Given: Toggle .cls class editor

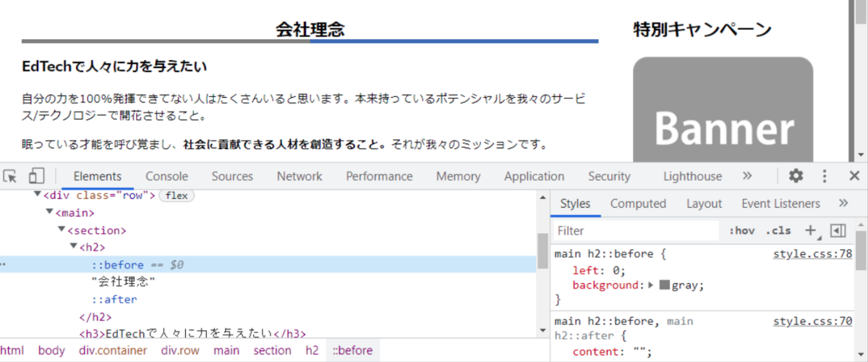Looking at the screenshot, I should 778,230.
